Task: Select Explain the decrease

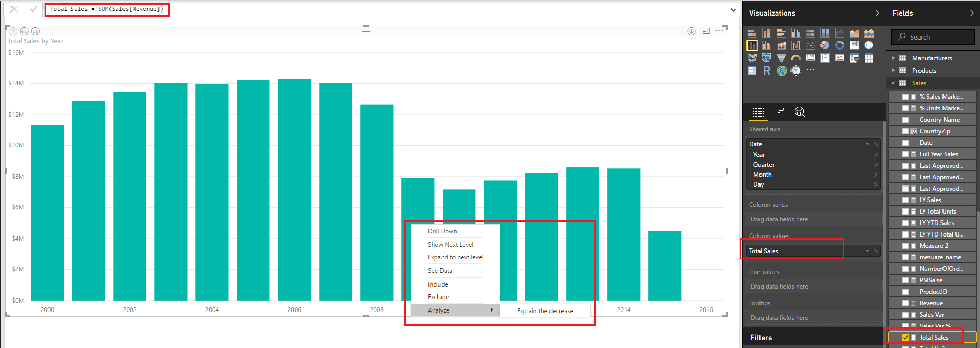Action: 545,311
